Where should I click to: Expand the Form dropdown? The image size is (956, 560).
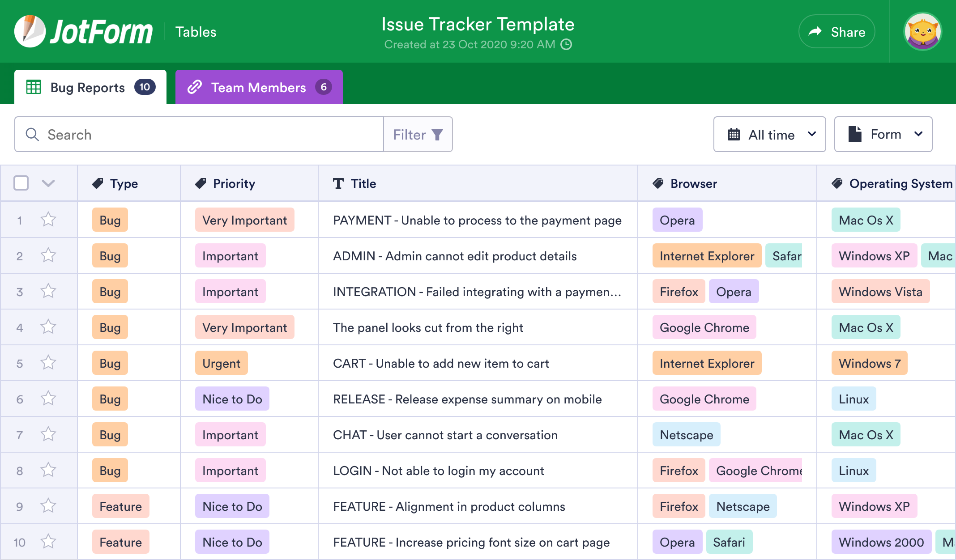point(883,134)
